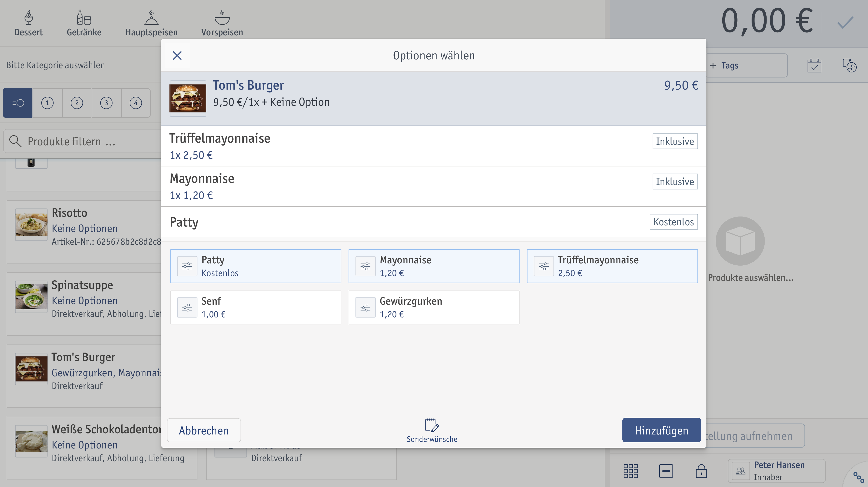Click the Trüffelmayonnaise selected option row
868x487 pixels.
[434, 146]
